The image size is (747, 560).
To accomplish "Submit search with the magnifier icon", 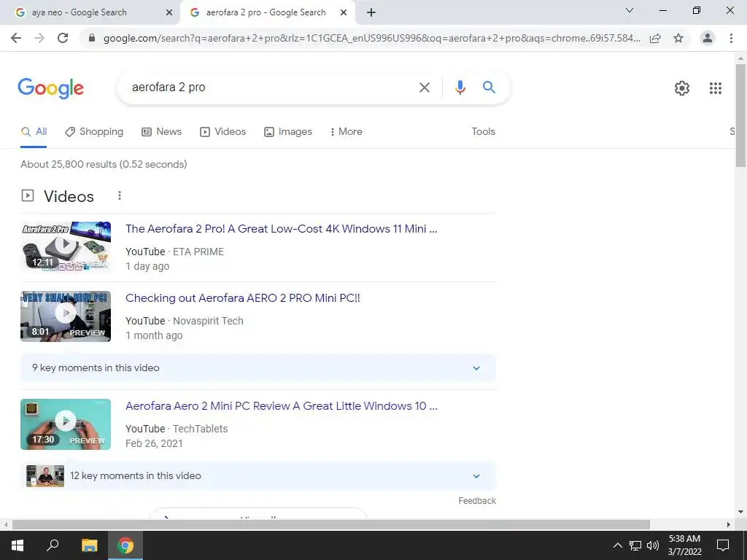I will [489, 87].
